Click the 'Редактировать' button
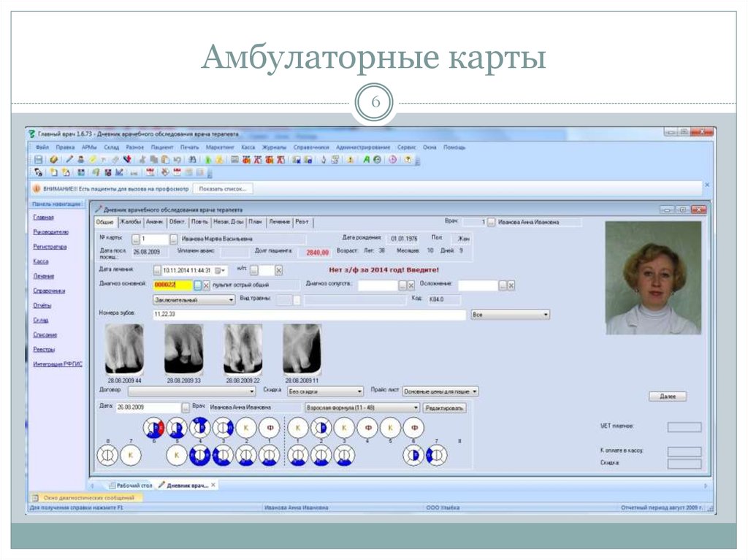The width and height of the screenshot is (748, 560). (446, 408)
